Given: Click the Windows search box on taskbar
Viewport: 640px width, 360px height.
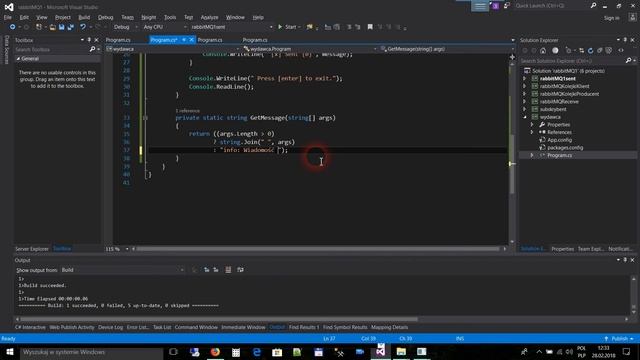Looking at the screenshot, I should point(92,352).
